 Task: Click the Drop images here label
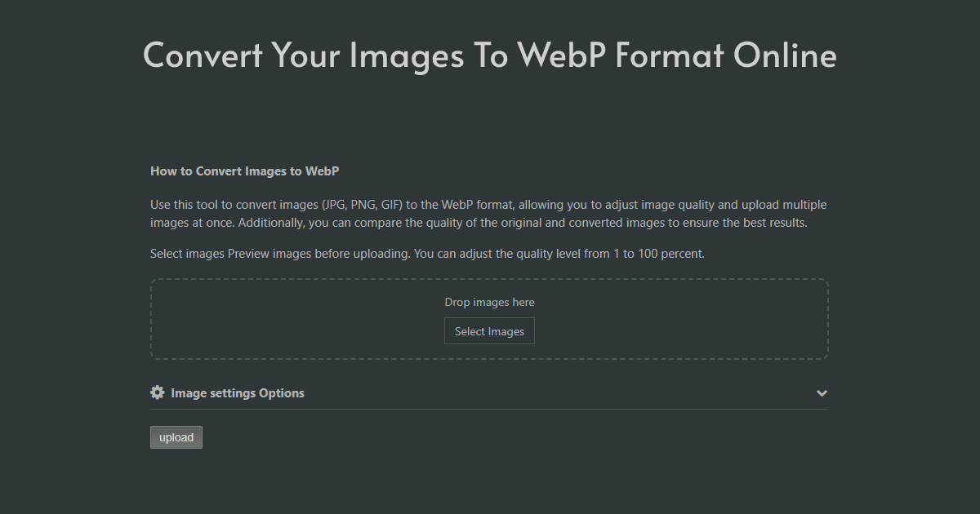coord(489,302)
